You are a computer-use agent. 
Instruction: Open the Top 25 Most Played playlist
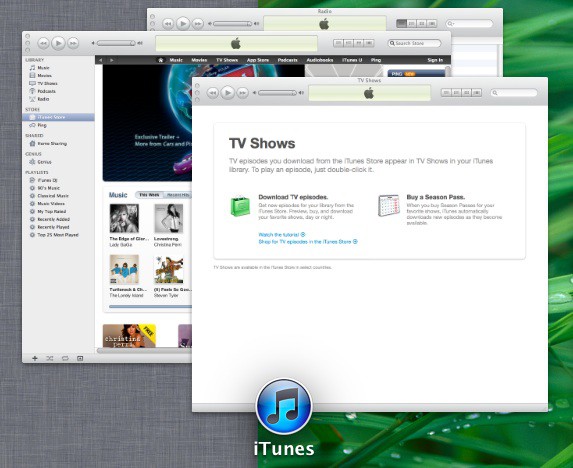click(58, 235)
